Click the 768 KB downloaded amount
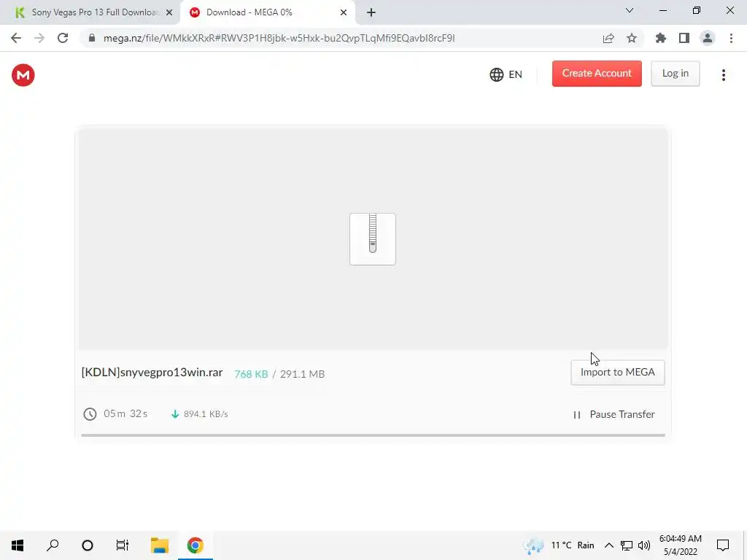 (x=251, y=374)
